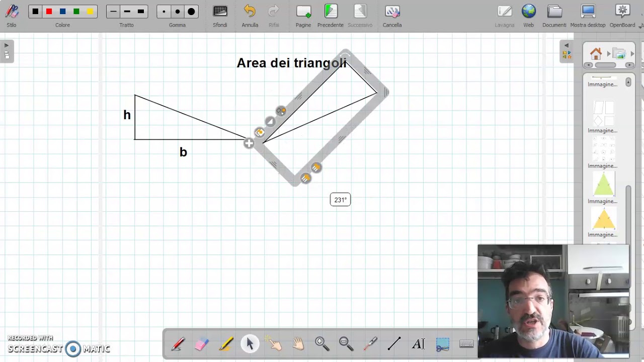This screenshot has height=362, width=644.
Task: Open the images folder breadcrumb
Action: click(x=619, y=54)
